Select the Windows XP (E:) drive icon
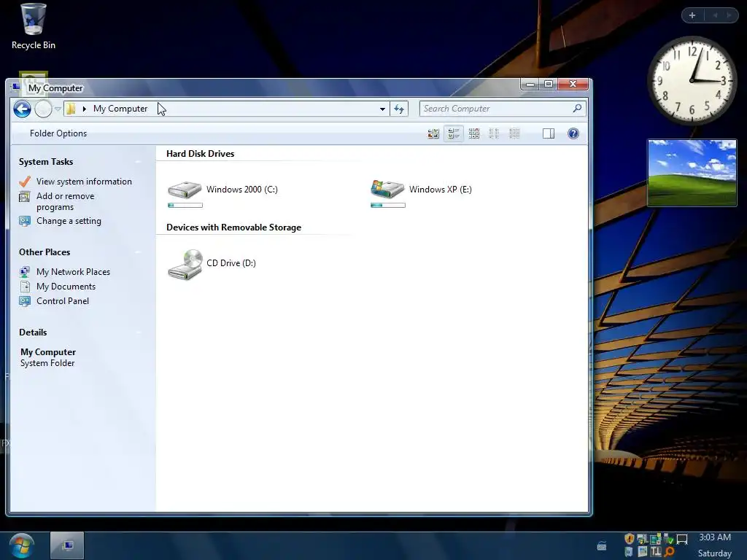Image resolution: width=747 pixels, height=560 pixels. (x=387, y=189)
